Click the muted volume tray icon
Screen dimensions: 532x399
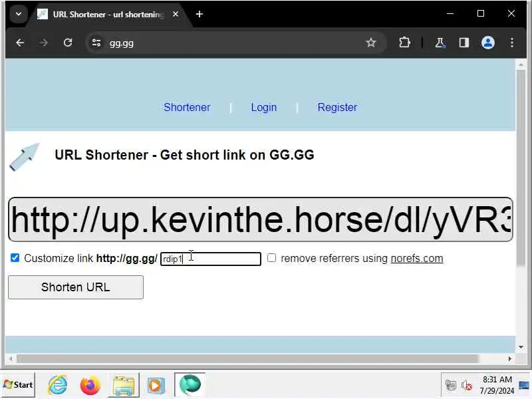coord(467,385)
